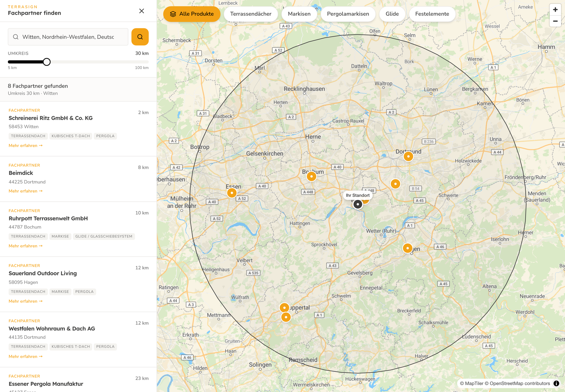
Task: Click Recklinghausen label on the map
Action: tap(304, 89)
